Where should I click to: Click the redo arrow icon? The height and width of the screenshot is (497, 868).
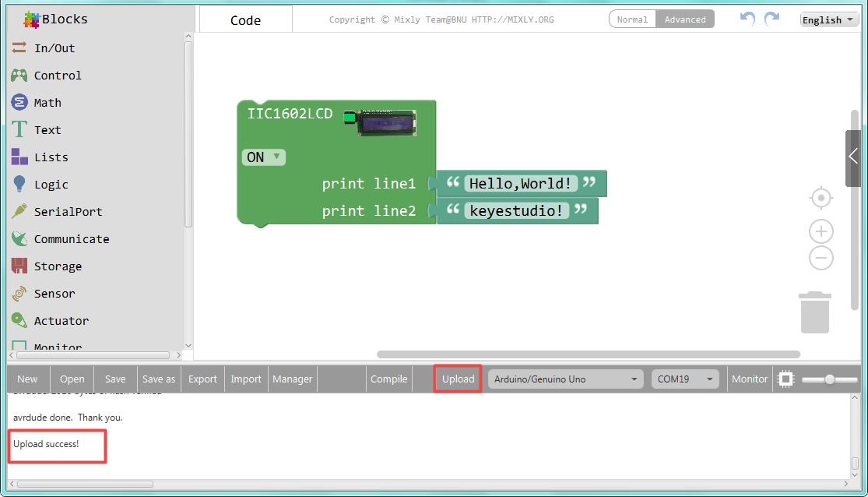(771, 19)
